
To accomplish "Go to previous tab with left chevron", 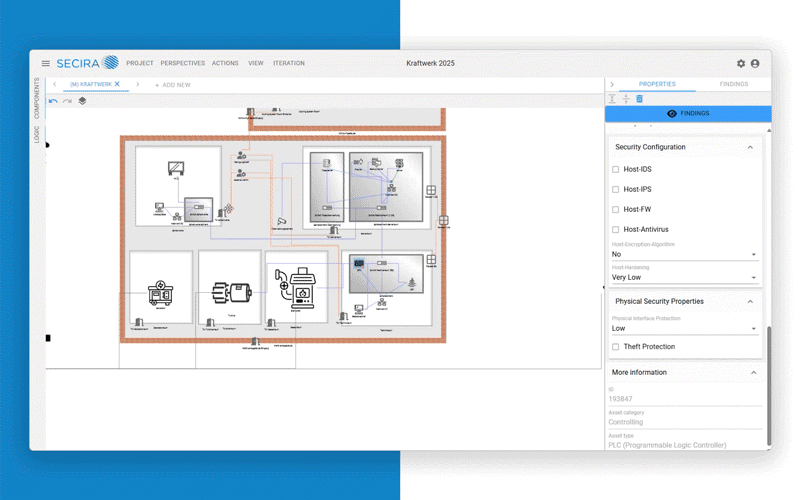I will point(55,84).
